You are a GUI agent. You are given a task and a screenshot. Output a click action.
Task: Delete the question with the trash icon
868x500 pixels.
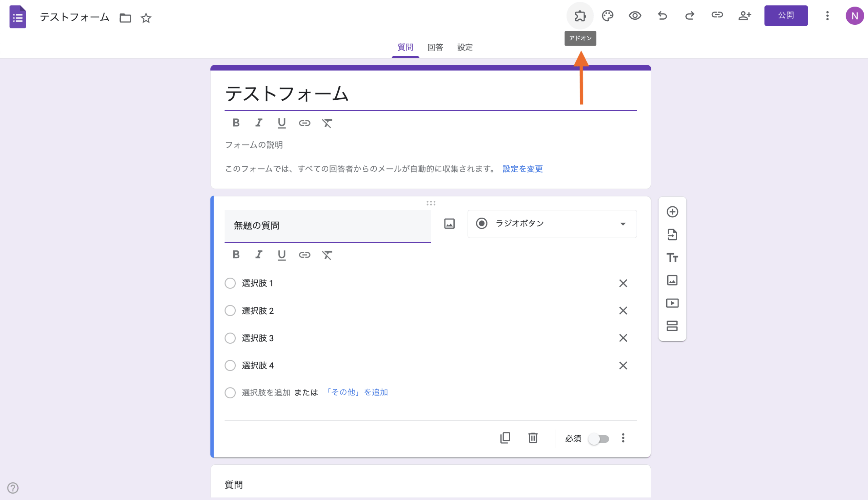533,438
